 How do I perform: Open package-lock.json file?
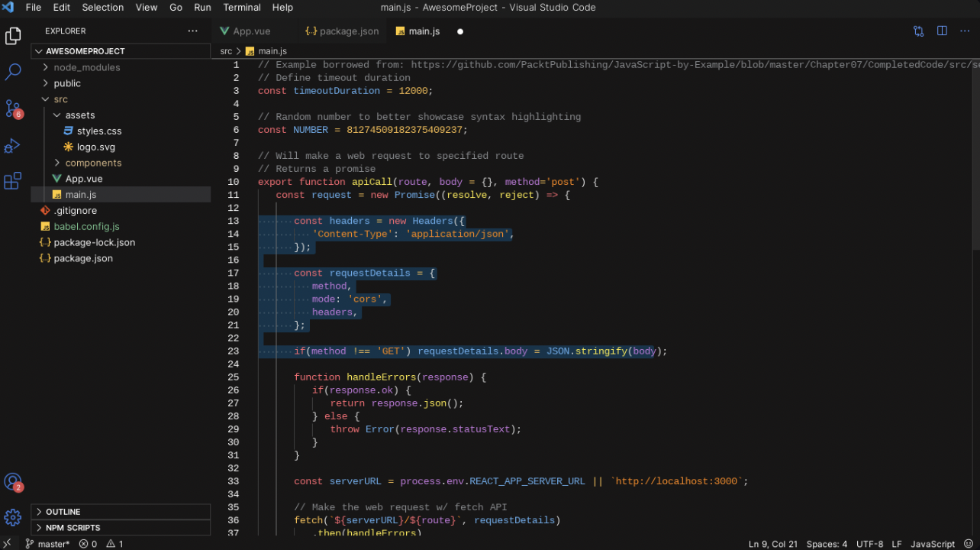[x=121, y=243]
